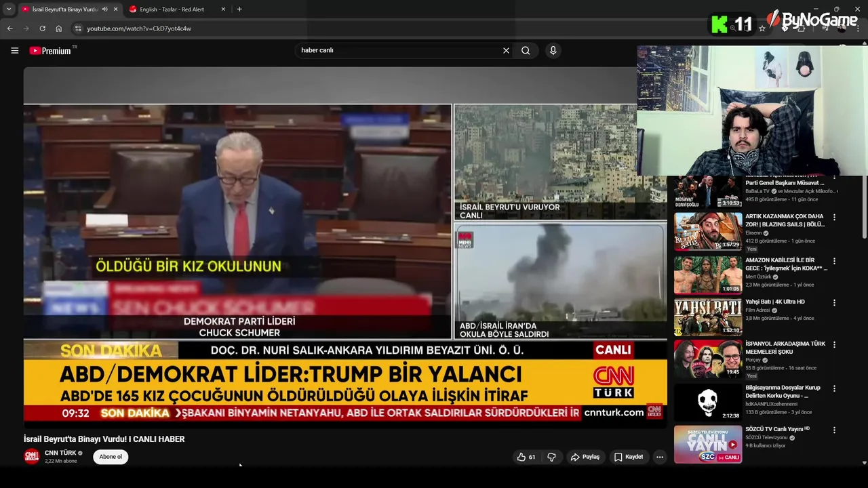The width and height of the screenshot is (868, 488).
Task: Open more actions menu under video
Action: (660, 457)
